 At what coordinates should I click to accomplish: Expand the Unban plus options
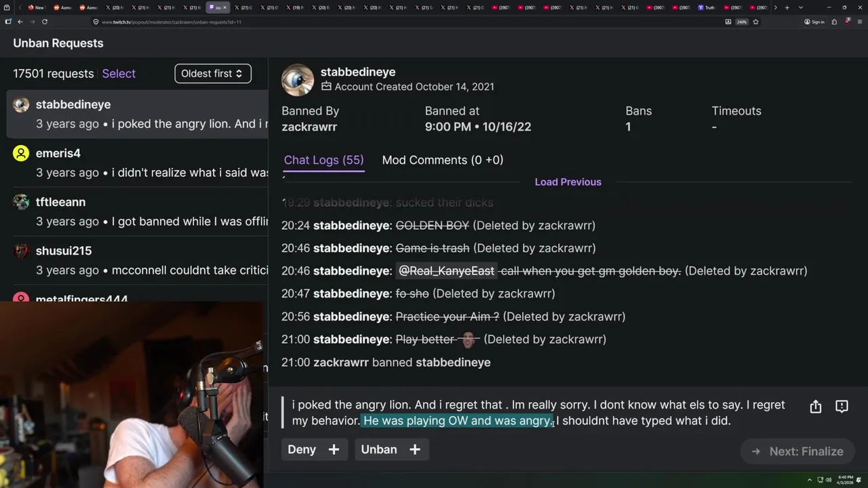[415, 449]
